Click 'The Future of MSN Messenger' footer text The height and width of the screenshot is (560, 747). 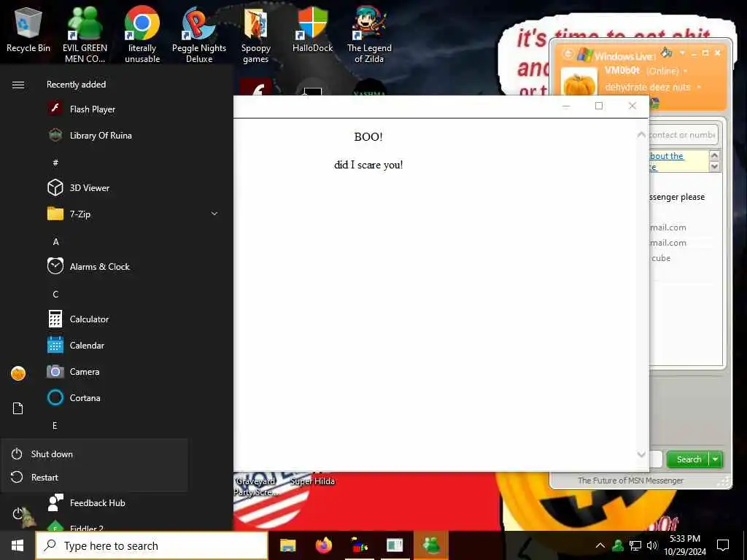click(630, 481)
